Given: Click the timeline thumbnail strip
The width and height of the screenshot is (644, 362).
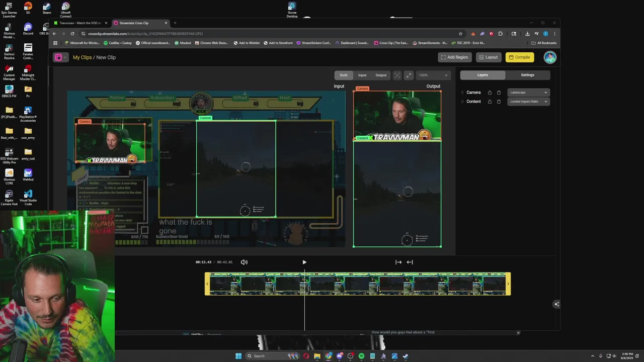Looking at the screenshot, I should pos(358,284).
